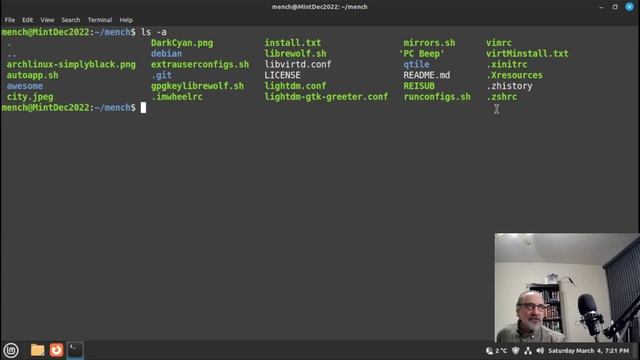The image size is (640, 360).
Task: Click the file name README.md
Action: pos(427,75)
